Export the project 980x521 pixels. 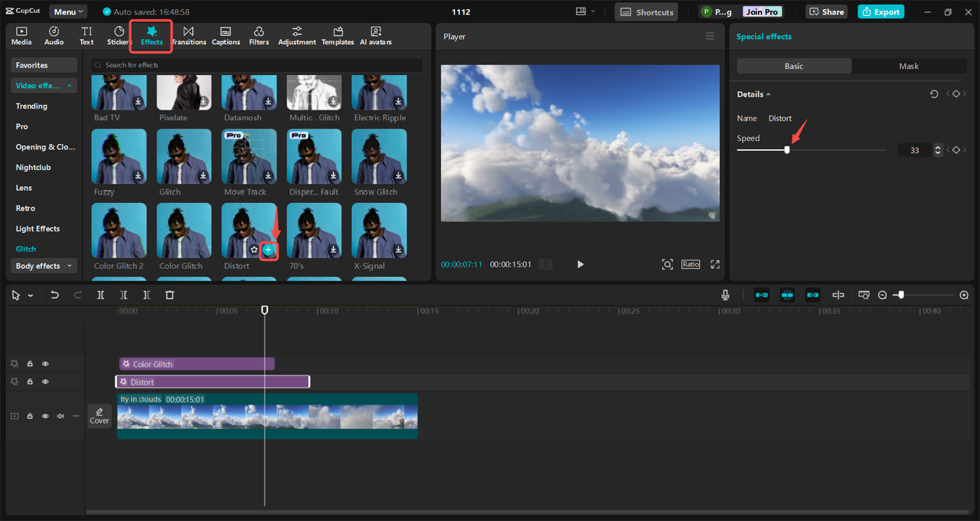(x=880, y=12)
